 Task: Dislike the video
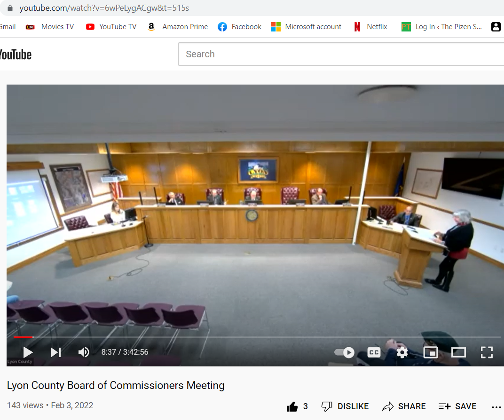pyautogui.click(x=345, y=407)
